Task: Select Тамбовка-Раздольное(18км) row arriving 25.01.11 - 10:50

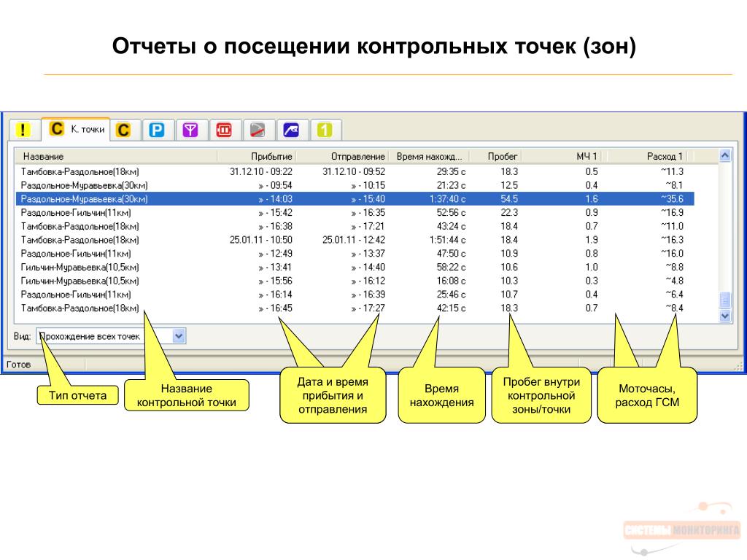Action: pos(355,239)
